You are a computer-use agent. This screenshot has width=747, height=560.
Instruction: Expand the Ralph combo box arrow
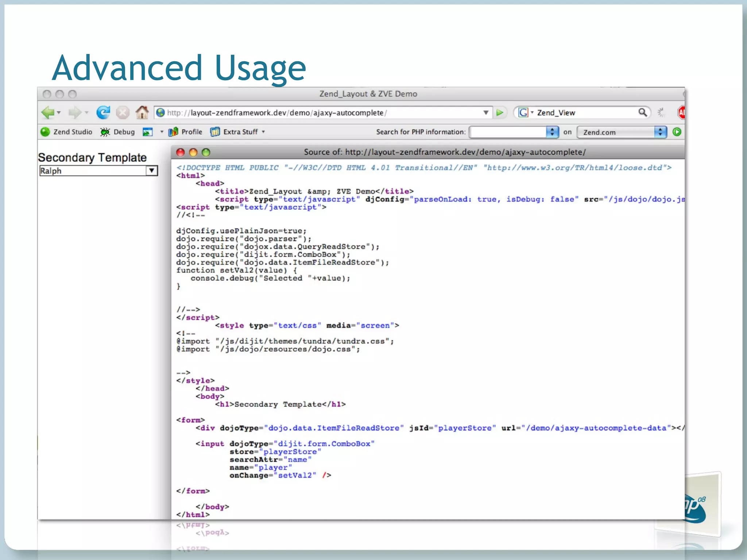coord(152,171)
